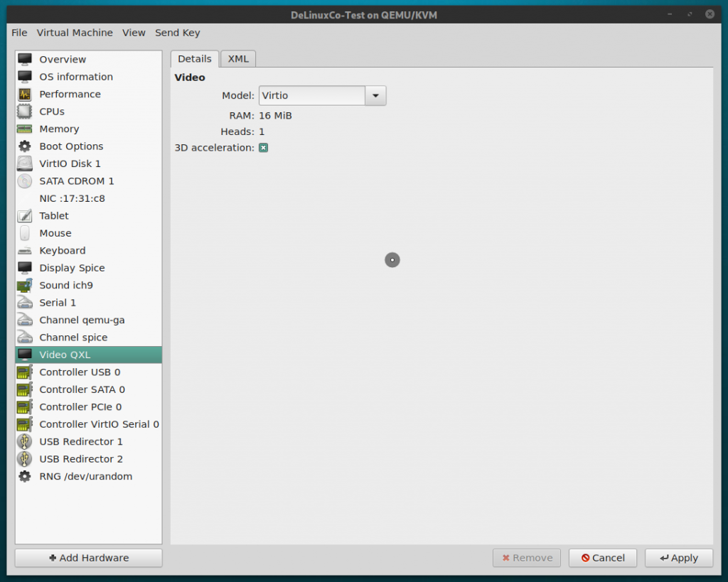Open the Send Key menu
The width and height of the screenshot is (728, 582).
[x=177, y=32]
